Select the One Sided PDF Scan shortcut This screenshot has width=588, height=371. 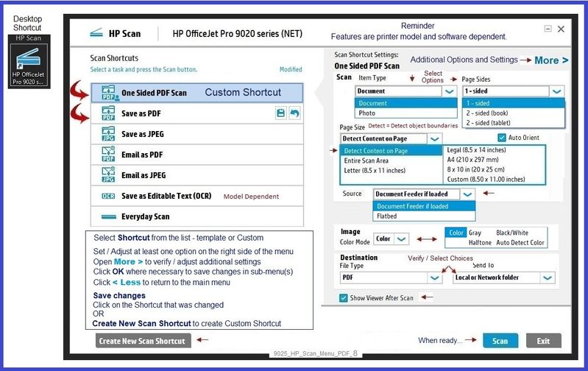[197, 93]
